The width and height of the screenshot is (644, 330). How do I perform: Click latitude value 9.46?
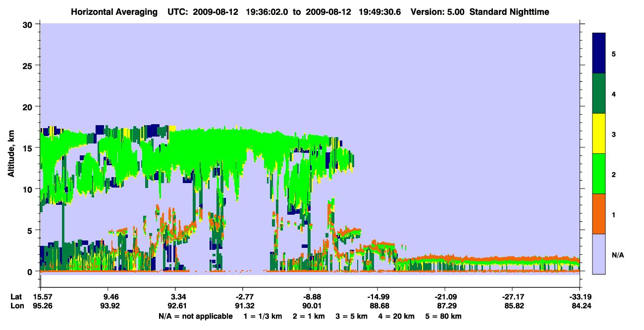[107, 297]
